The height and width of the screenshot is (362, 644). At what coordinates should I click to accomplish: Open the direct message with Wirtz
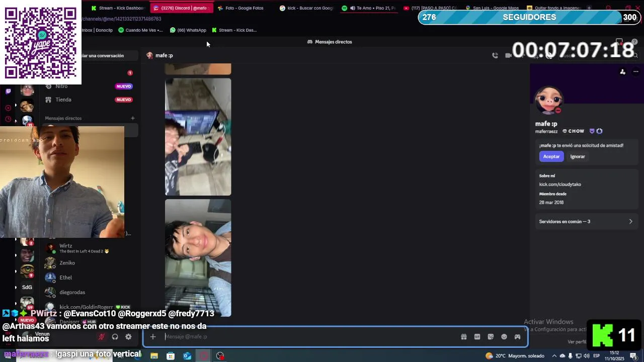pyautogui.click(x=90, y=248)
